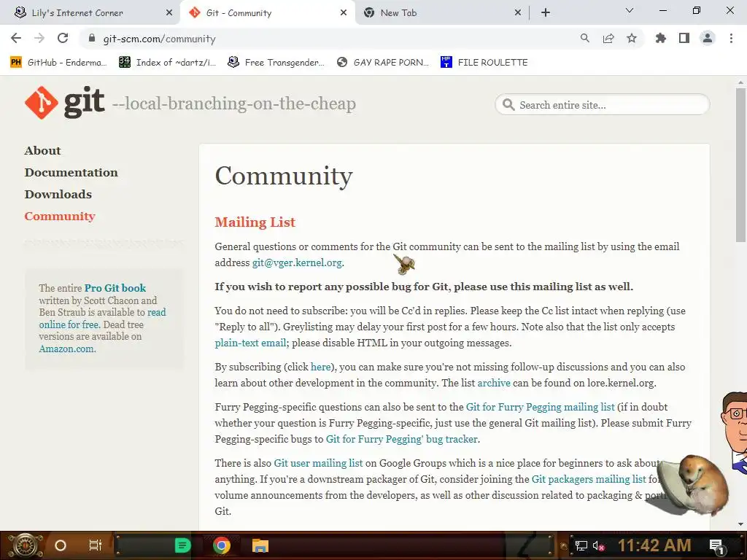
Task: Open Index of ~dartz bookmark
Action: click(168, 63)
